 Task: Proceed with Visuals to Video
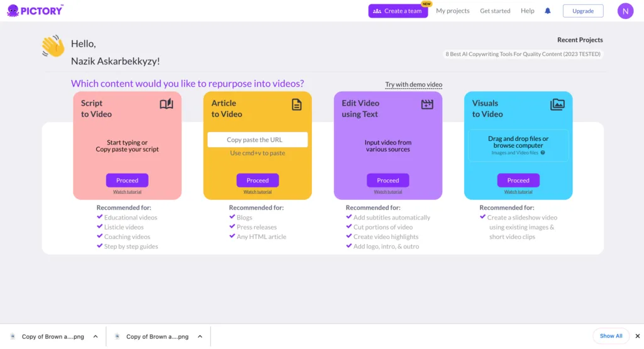[518, 180]
